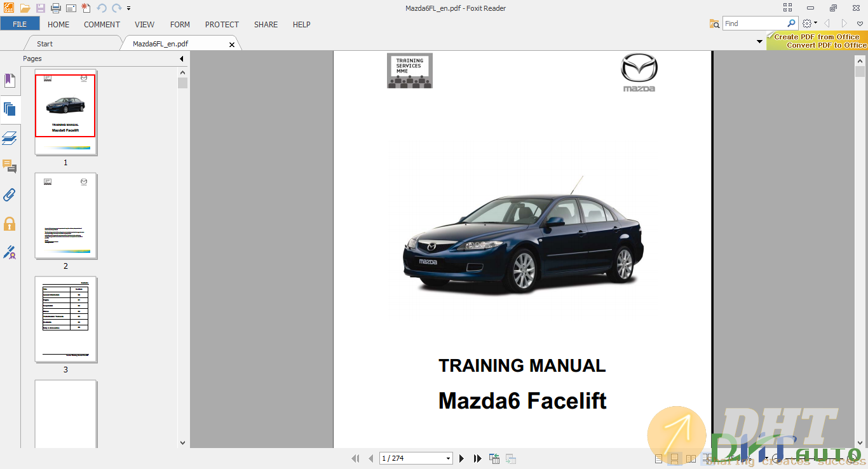Open advanced folder search icon beside Find
868x469 pixels.
click(715, 24)
